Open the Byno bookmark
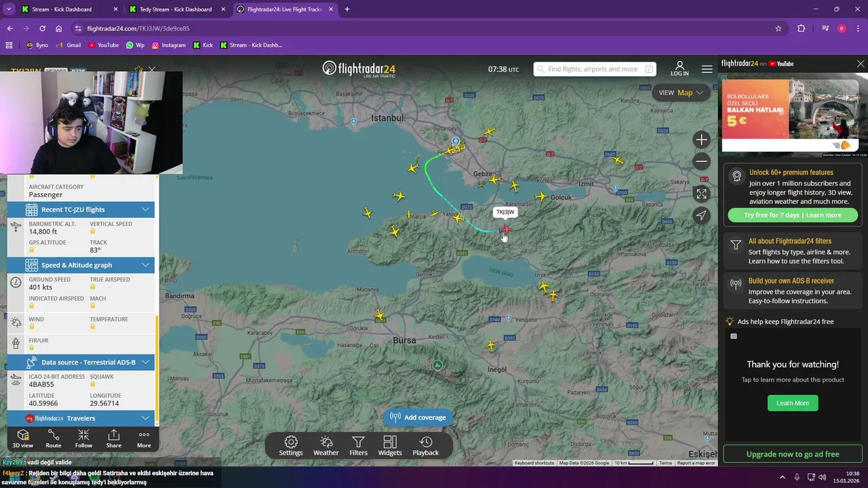The width and height of the screenshot is (868, 488). [37, 45]
